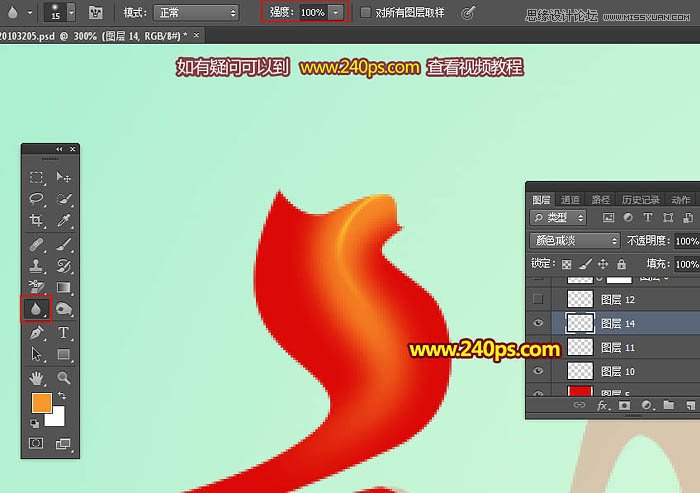Filter layers by type T icon
This screenshot has width=700, height=493.
(648, 217)
